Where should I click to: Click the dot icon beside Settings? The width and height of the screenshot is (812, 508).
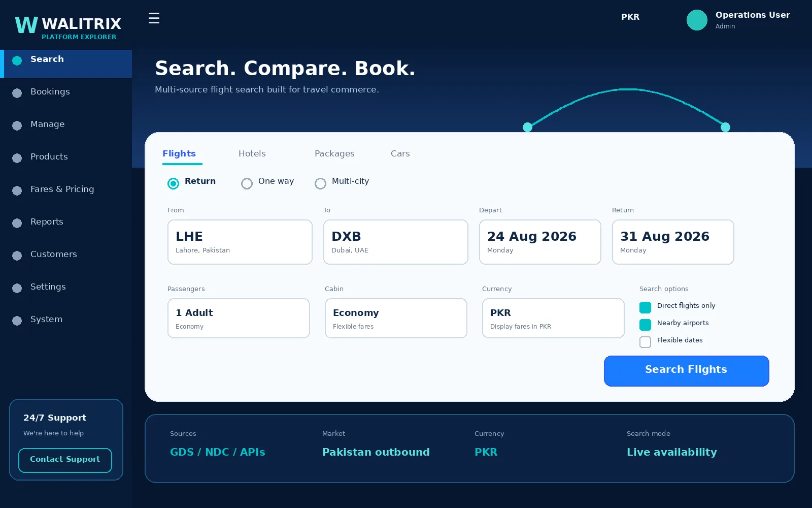tap(17, 288)
